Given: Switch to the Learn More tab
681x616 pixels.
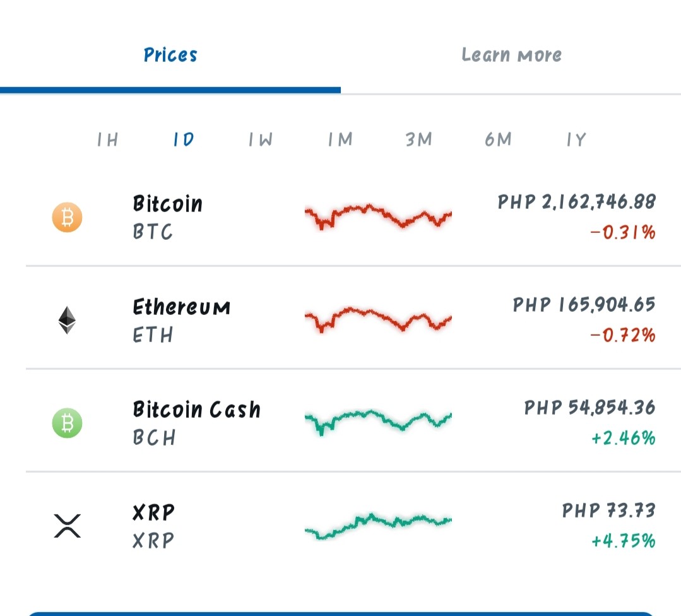Looking at the screenshot, I should (x=511, y=55).
